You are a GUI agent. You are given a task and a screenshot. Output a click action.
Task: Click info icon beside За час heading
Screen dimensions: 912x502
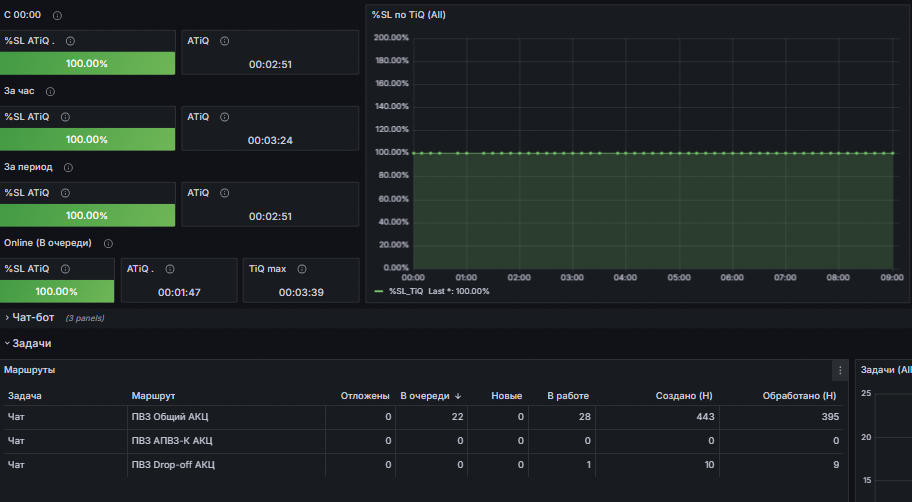(50, 91)
